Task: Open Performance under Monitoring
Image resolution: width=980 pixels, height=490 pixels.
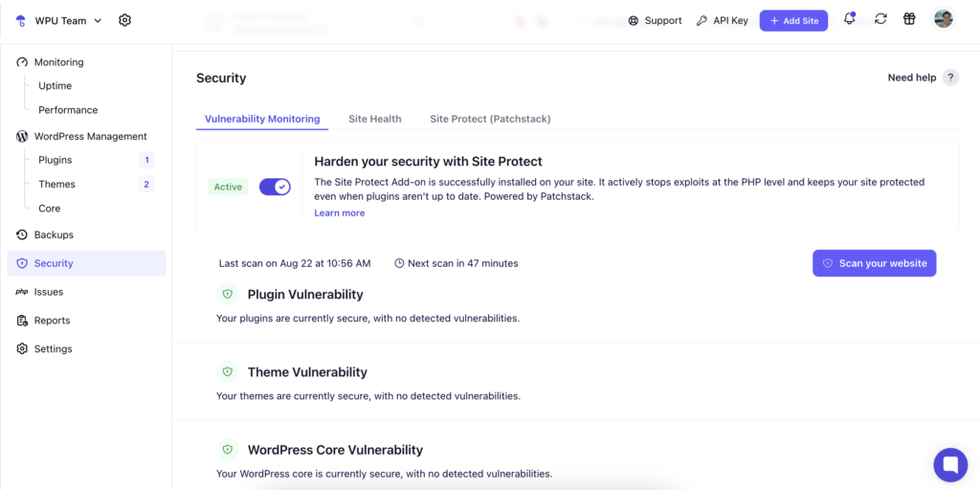Action: (x=68, y=110)
